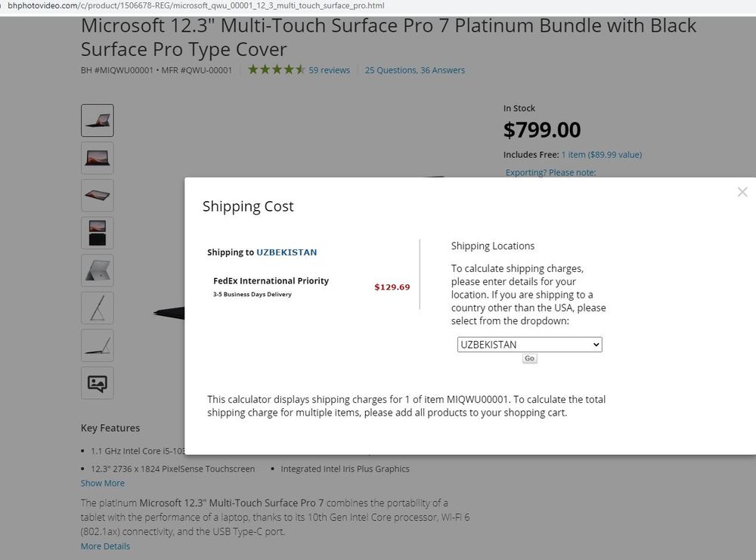The width and height of the screenshot is (756, 560).
Task: Click the free 1 item ($89.99 value) link
Action: [x=601, y=154]
